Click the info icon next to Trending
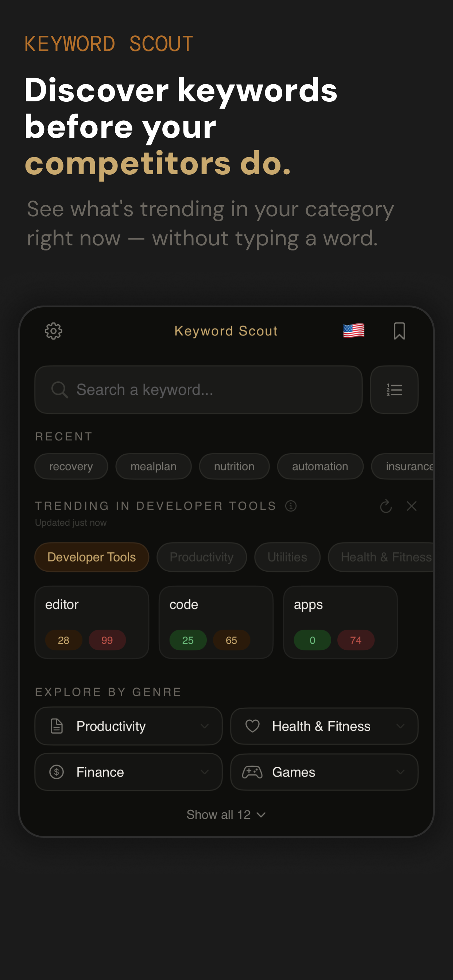The width and height of the screenshot is (453, 980). click(290, 506)
